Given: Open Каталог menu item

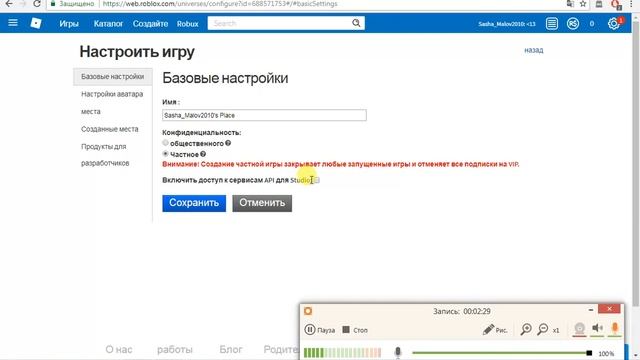Looking at the screenshot, I should click(108, 24).
